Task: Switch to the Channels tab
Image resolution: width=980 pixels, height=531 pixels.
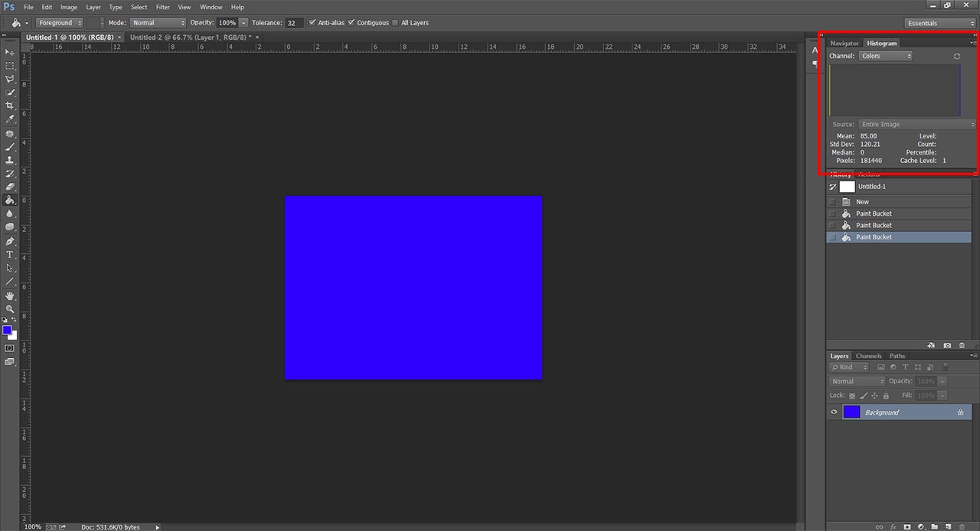Action: coord(868,356)
